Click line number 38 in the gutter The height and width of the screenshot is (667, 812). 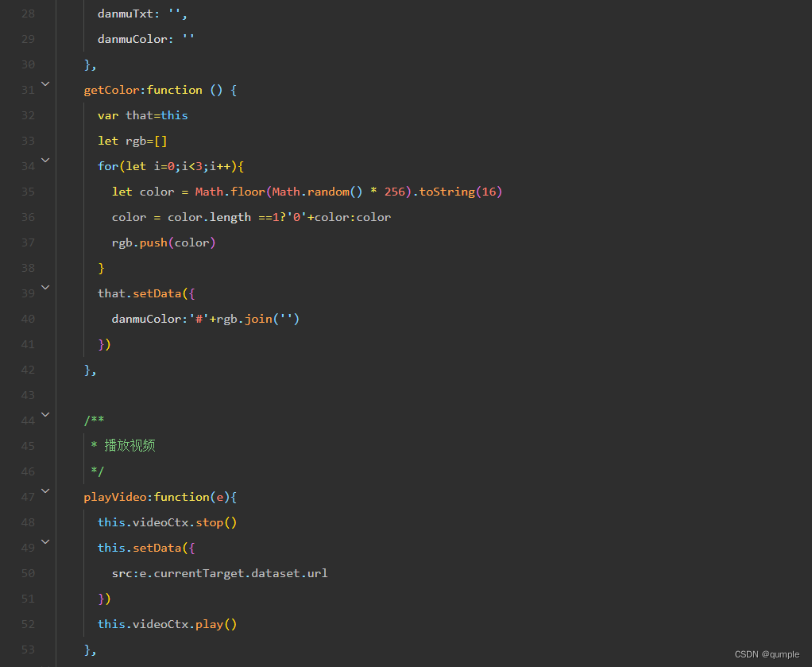(x=28, y=268)
